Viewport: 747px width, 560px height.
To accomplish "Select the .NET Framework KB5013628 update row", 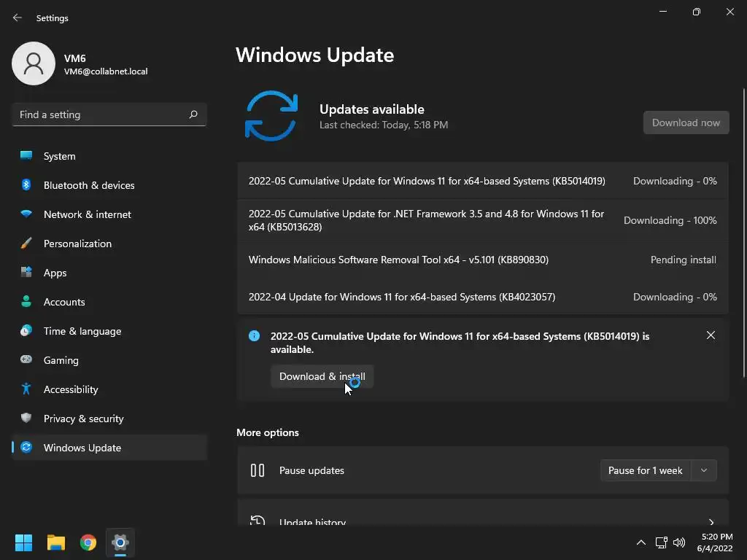I will tap(483, 220).
